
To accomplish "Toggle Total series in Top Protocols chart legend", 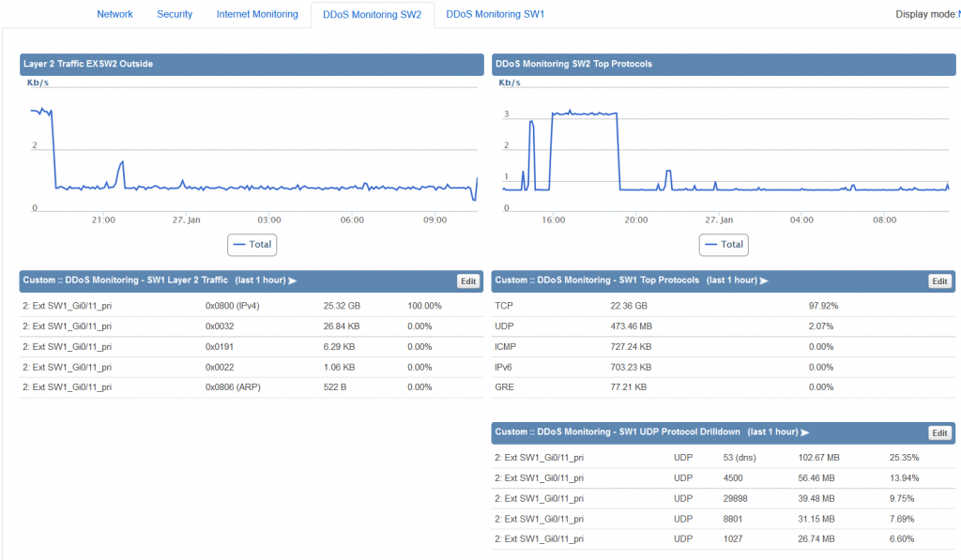I will pyautogui.click(x=724, y=244).
